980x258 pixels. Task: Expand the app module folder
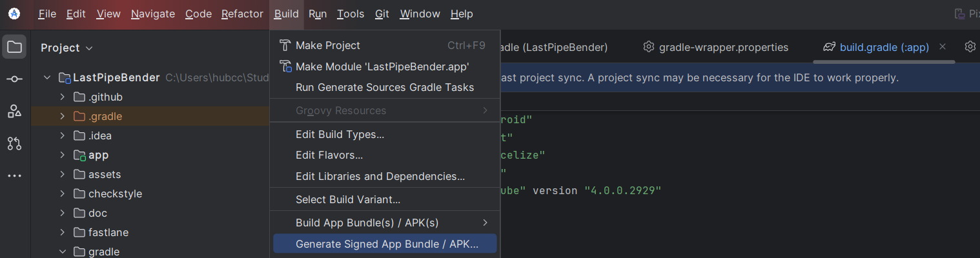63,155
